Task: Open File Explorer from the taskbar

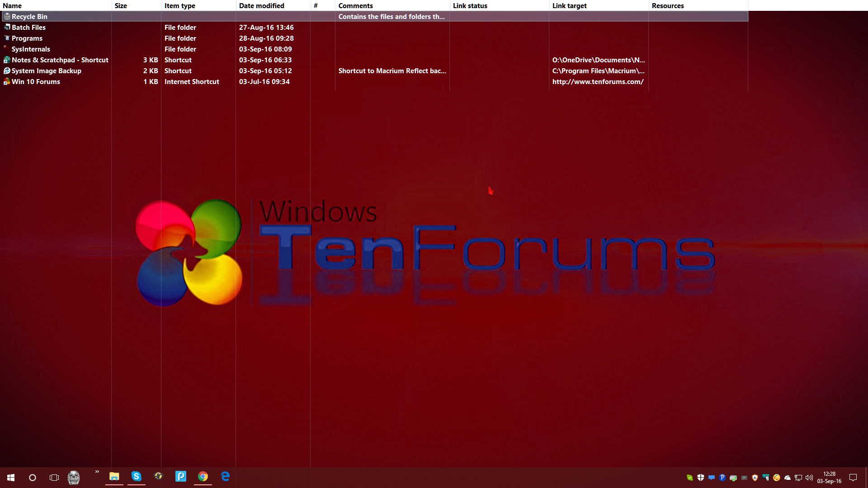Action: tap(114, 477)
